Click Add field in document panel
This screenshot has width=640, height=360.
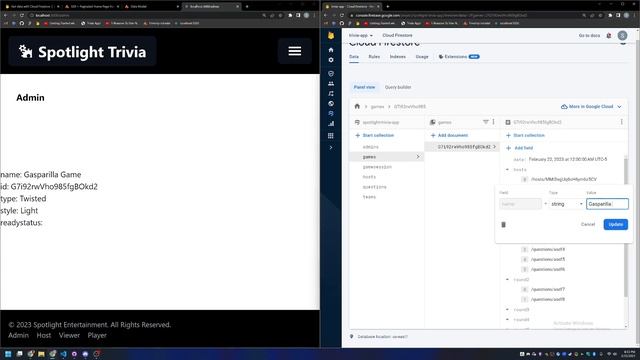tap(519, 148)
